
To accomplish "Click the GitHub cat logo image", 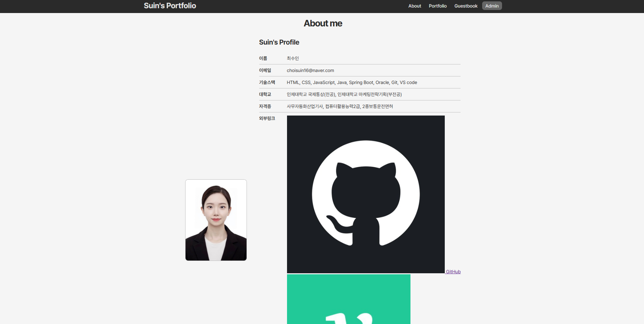I will (x=365, y=194).
